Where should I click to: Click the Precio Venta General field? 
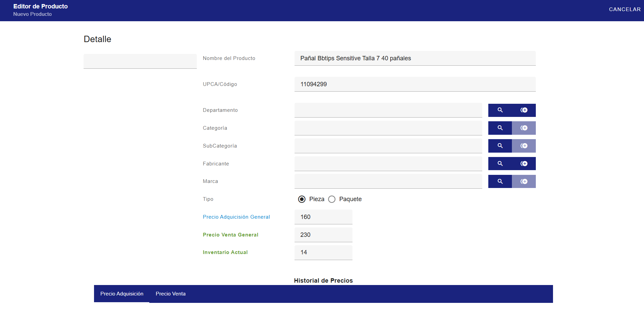tap(324, 235)
